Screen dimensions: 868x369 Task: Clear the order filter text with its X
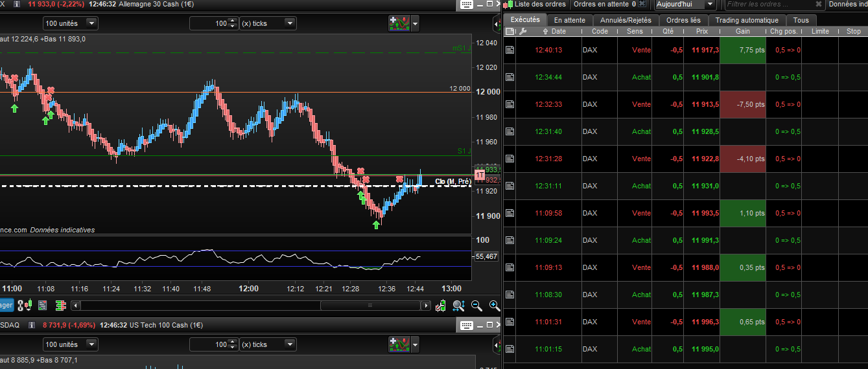coord(819,4)
